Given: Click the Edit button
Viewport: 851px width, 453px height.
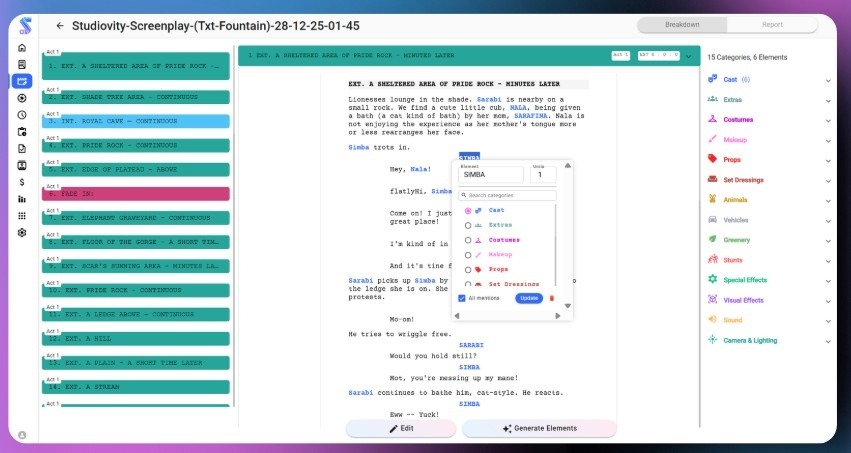Looking at the screenshot, I should coord(401,429).
